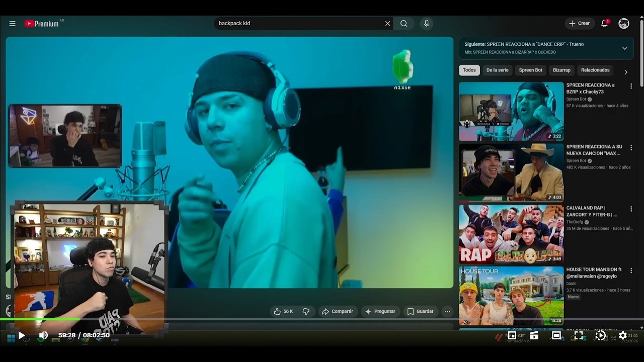Image resolution: width=644 pixels, height=362 pixels.
Task: Open the Windows Start button on taskbar
Action: 11,338
